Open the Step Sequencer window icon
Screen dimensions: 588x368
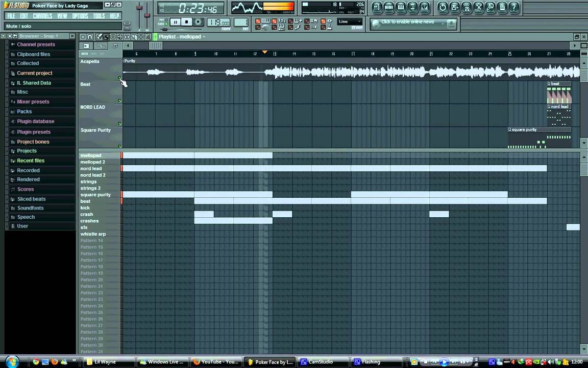pos(389,7)
